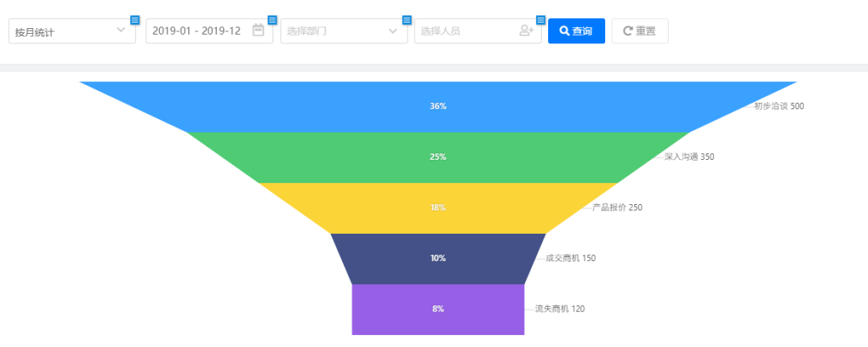Click the add-person icon in 选择人员
868x347 pixels.
click(x=526, y=31)
